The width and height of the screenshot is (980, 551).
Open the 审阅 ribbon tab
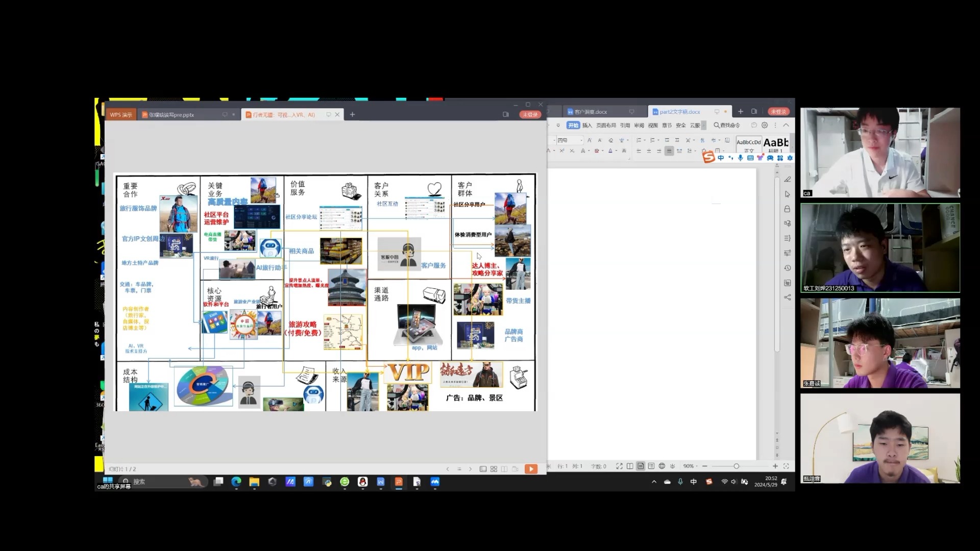click(639, 125)
